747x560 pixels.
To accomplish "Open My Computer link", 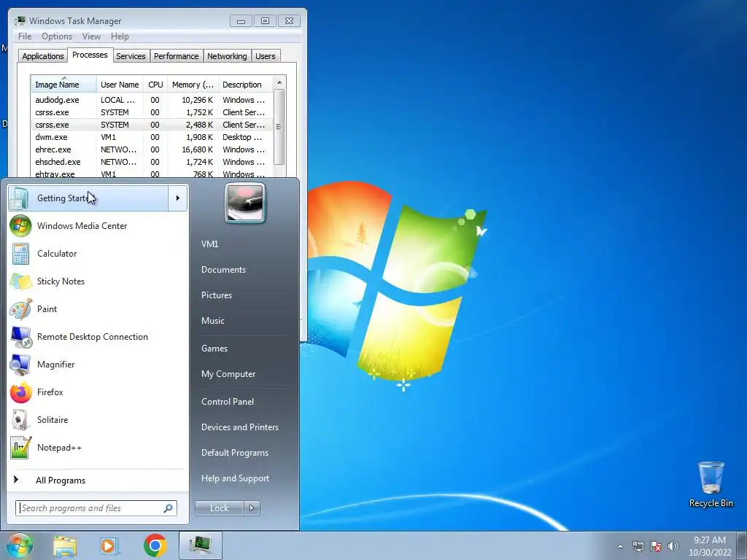I will 228,374.
